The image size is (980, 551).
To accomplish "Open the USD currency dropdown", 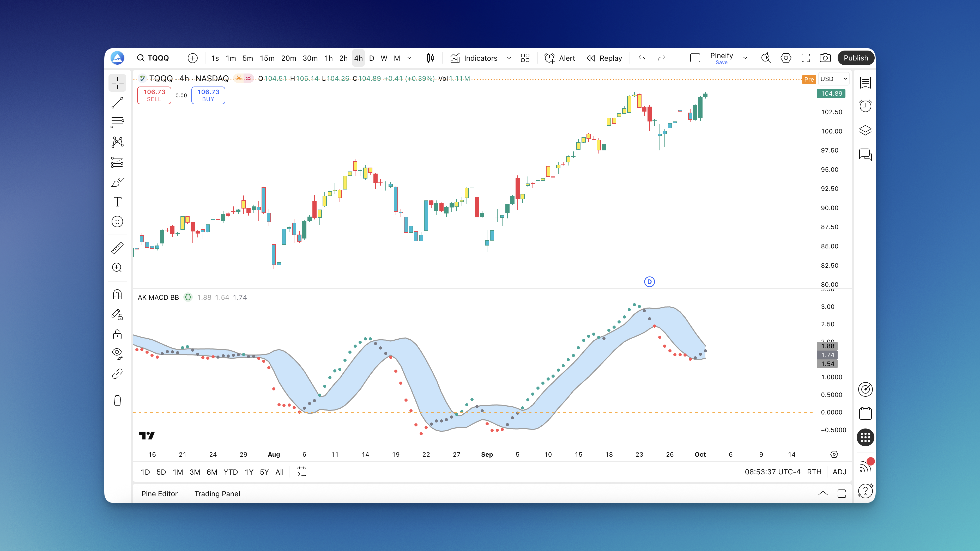I will (833, 79).
